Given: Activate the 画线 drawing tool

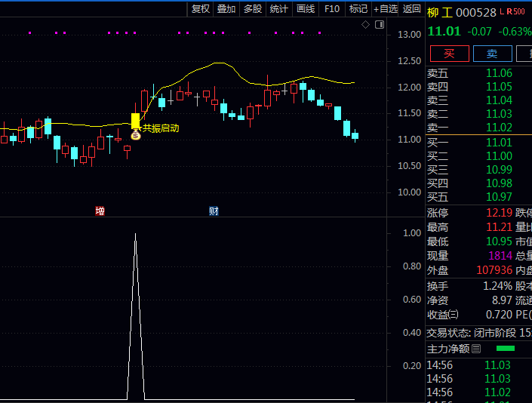Looking at the screenshot, I should (x=306, y=9).
